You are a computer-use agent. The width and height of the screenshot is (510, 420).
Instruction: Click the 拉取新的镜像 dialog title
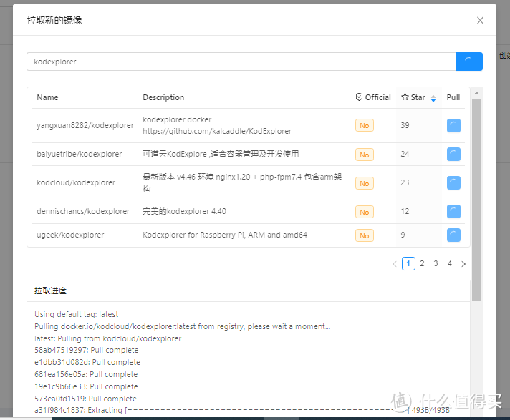point(54,21)
